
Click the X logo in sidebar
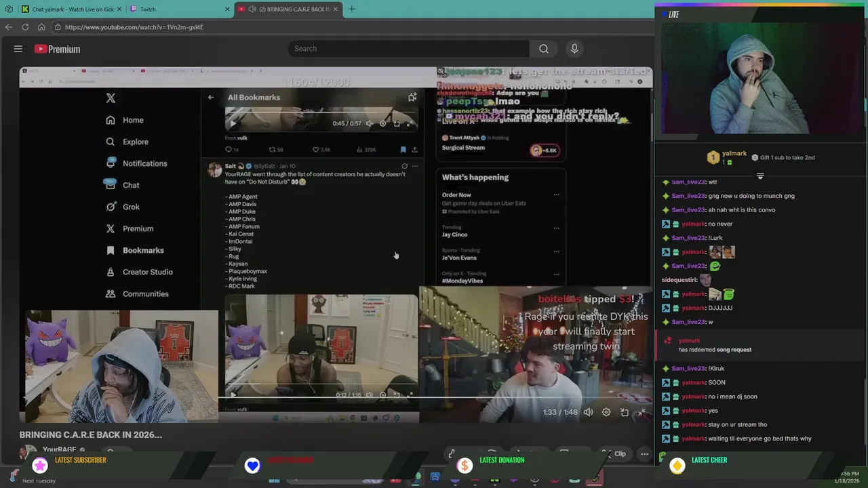point(111,98)
